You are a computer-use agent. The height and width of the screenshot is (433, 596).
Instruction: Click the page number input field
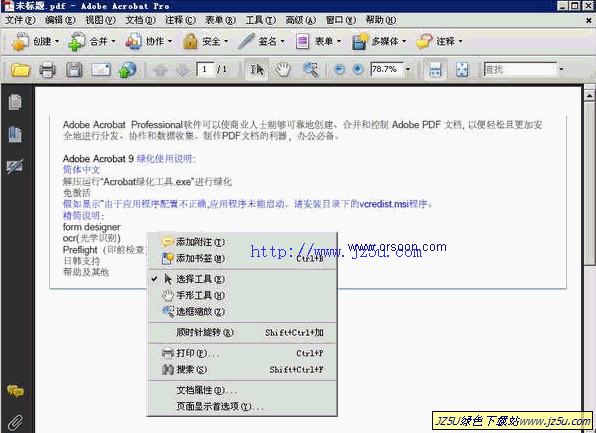(x=205, y=70)
